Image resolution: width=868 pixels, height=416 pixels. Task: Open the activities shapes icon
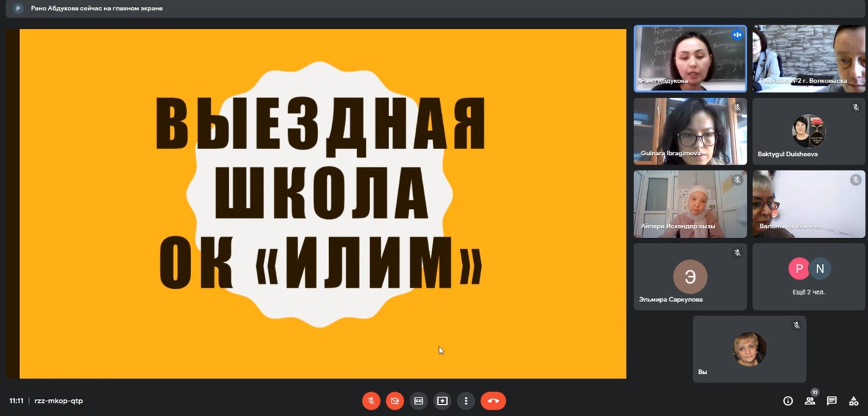pos(853,401)
